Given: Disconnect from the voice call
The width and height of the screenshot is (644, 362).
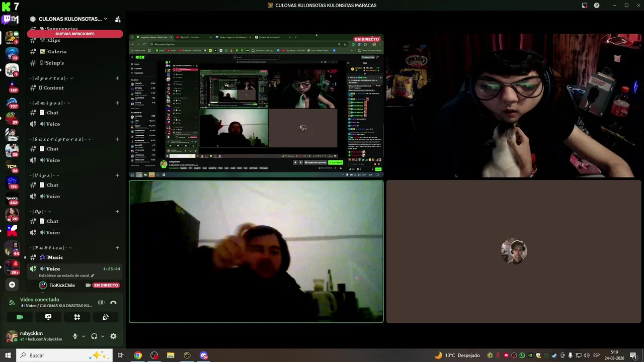Looking at the screenshot, I should coord(113,302).
